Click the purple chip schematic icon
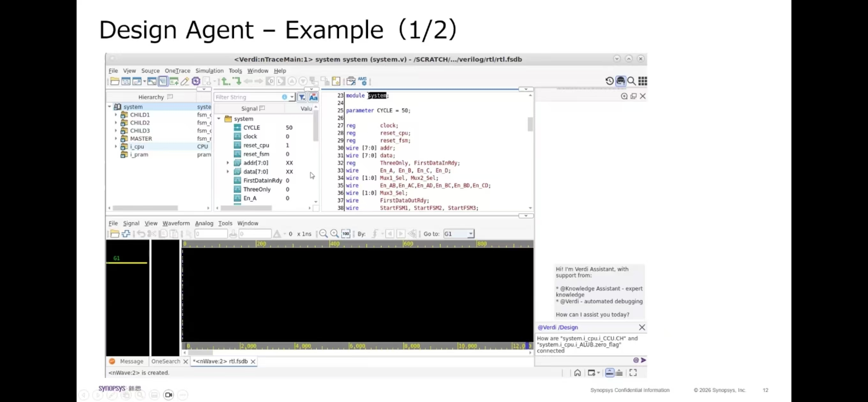This screenshot has width=868, height=402. (x=196, y=81)
